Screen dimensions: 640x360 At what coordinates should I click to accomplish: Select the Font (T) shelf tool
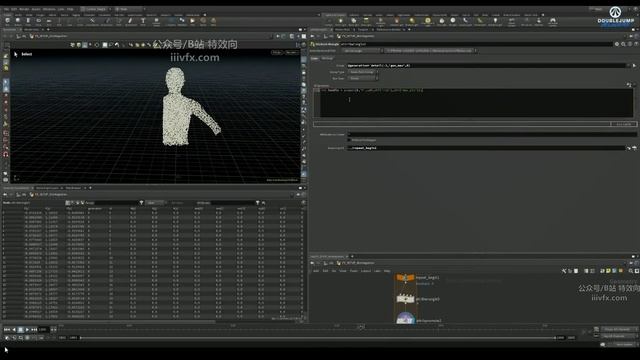point(143,21)
